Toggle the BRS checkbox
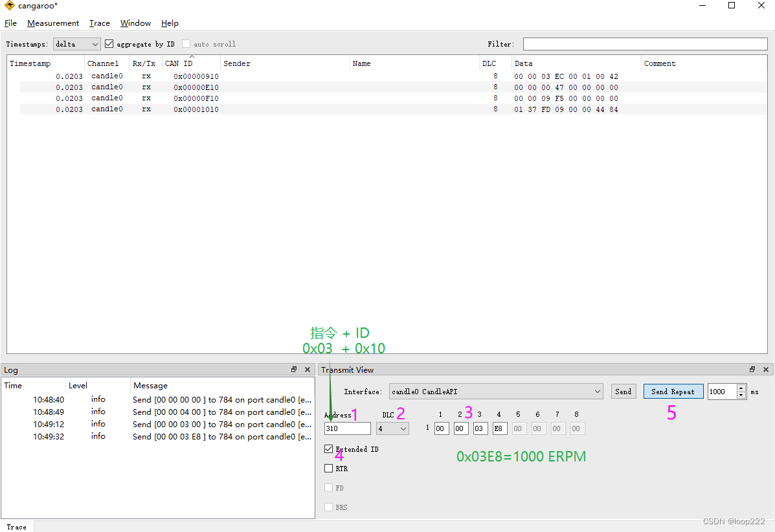Viewport: 775px width, 532px height. [329, 507]
